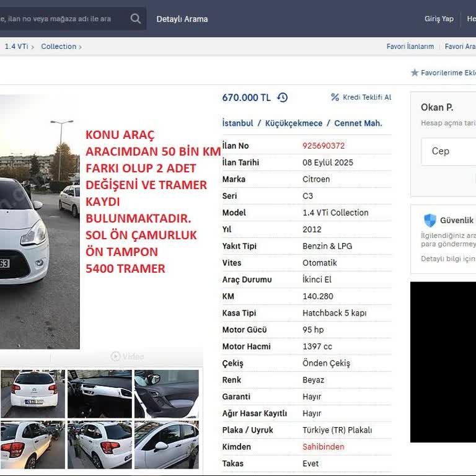Expand the chevron after 1.4 VTi breadcrumb
The height and width of the screenshot is (476, 476).
coord(32,47)
